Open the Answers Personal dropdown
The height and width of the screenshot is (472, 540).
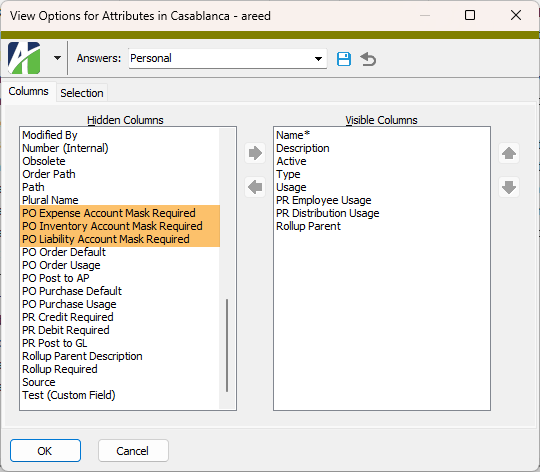coord(228,59)
